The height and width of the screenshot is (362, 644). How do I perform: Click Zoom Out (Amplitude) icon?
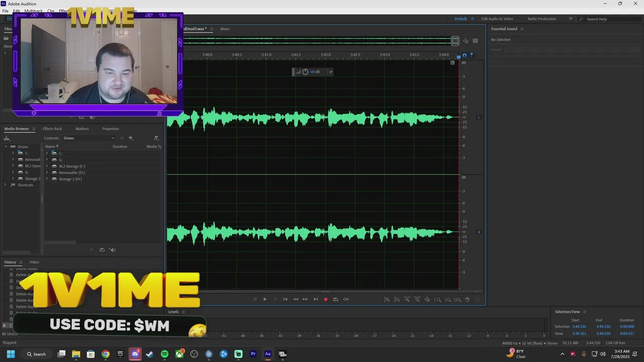click(x=397, y=300)
